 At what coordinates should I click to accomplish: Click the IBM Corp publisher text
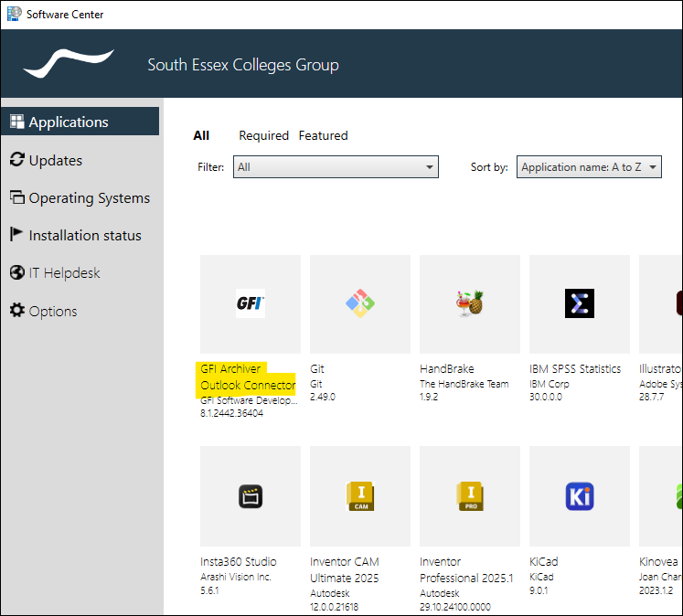coord(550,384)
